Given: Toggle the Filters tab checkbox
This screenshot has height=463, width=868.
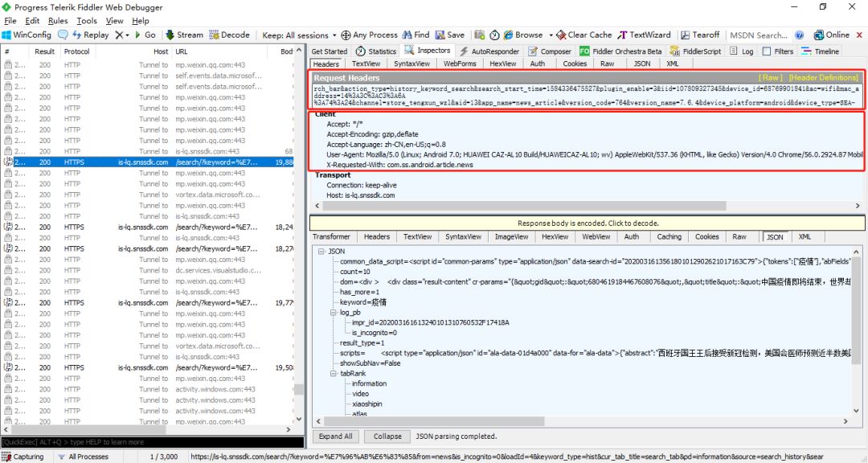Looking at the screenshot, I should tap(767, 51).
